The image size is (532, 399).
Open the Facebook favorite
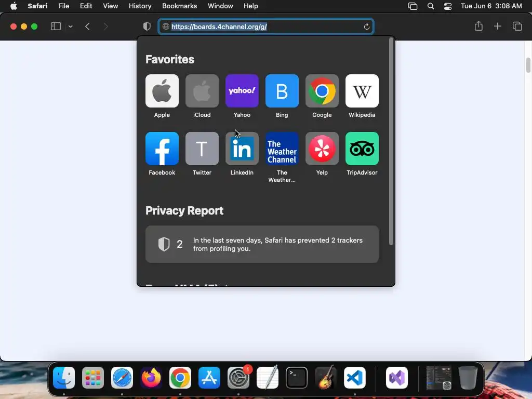[x=162, y=149]
